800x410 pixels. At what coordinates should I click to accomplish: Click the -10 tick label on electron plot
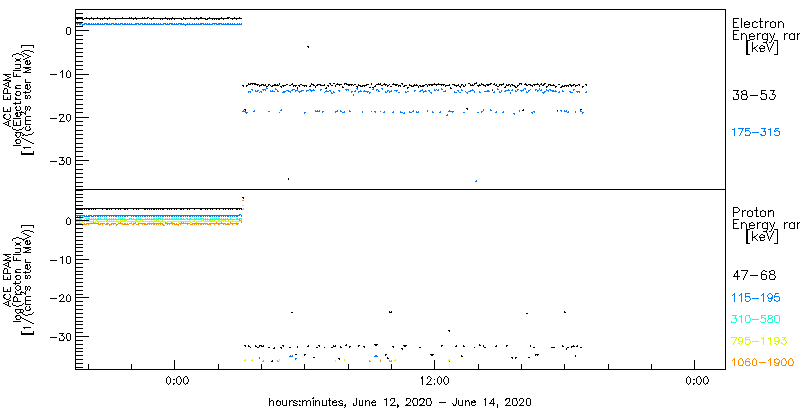pyautogui.click(x=61, y=74)
